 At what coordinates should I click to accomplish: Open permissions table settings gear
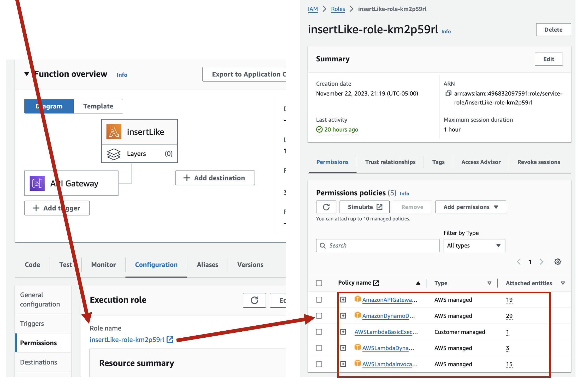[x=558, y=262]
